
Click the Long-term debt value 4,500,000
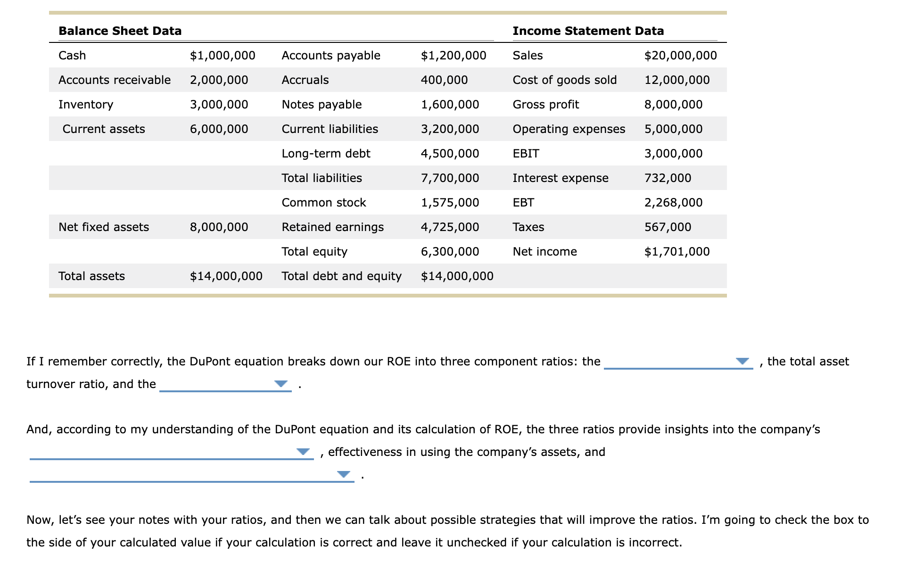tap(450, 154)
